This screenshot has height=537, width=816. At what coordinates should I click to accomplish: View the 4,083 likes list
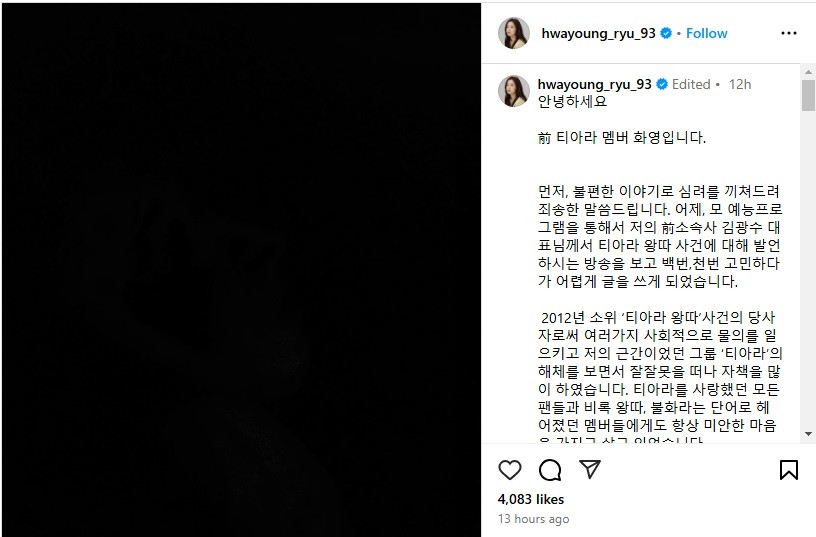(531, 500)
